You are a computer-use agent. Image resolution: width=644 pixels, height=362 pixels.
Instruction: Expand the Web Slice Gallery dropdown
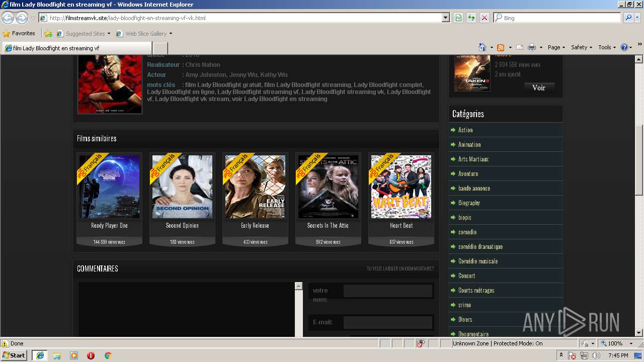(x=171, y=34)
